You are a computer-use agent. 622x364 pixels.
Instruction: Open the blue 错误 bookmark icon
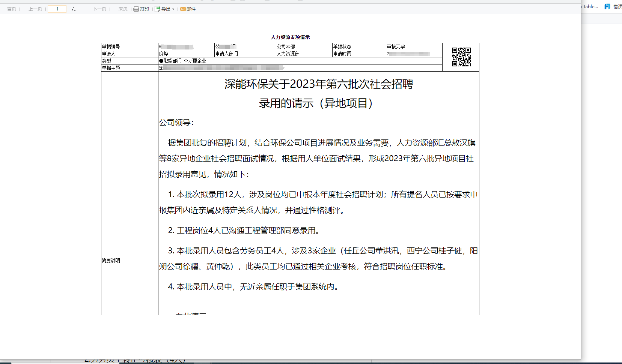607,6
